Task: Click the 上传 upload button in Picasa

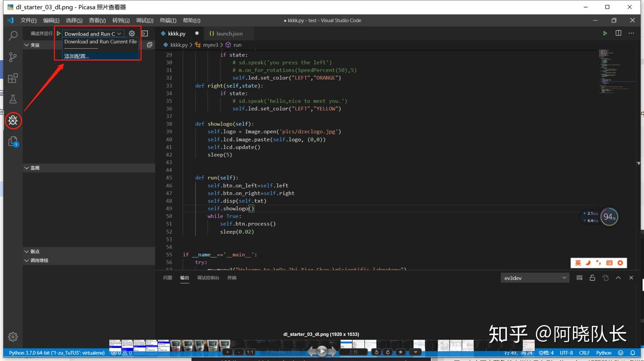Action: click(x=353, y=352)
